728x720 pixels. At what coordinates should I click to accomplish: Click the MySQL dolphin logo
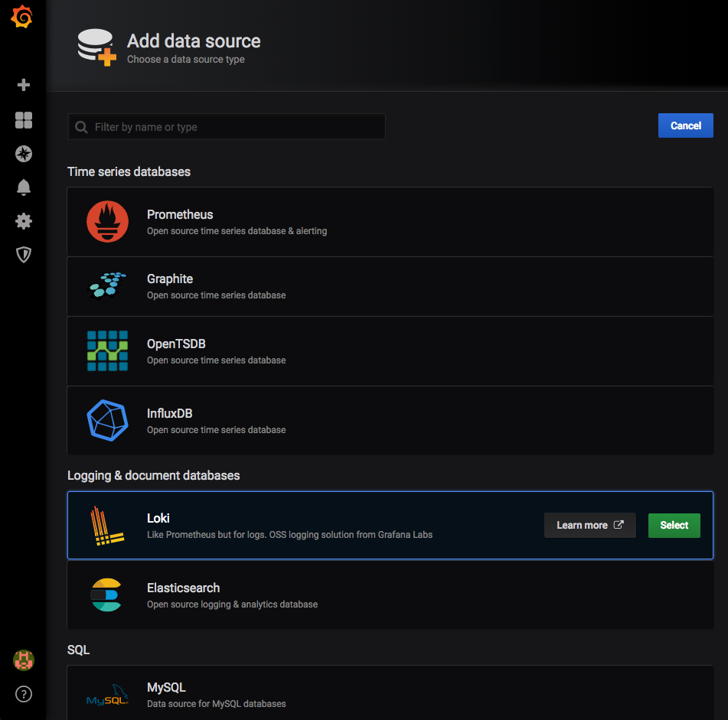[107, 695]
